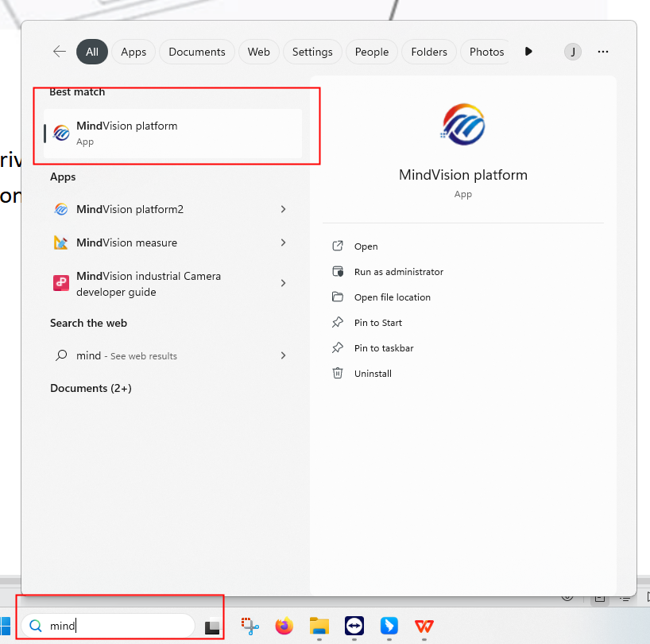The image size is (650, 644).
Task: Switch to the Settings filter tab
Action: [312, 52]
